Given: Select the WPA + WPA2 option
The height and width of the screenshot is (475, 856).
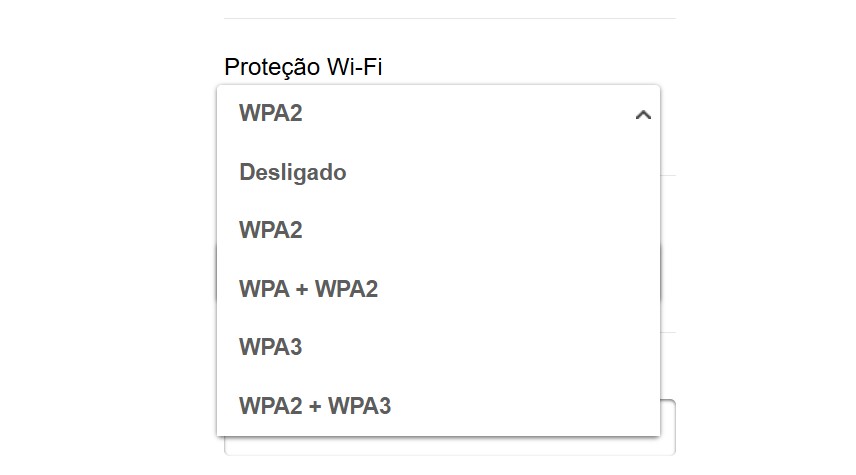Looking at the screenshot, I should pos(309,290).
